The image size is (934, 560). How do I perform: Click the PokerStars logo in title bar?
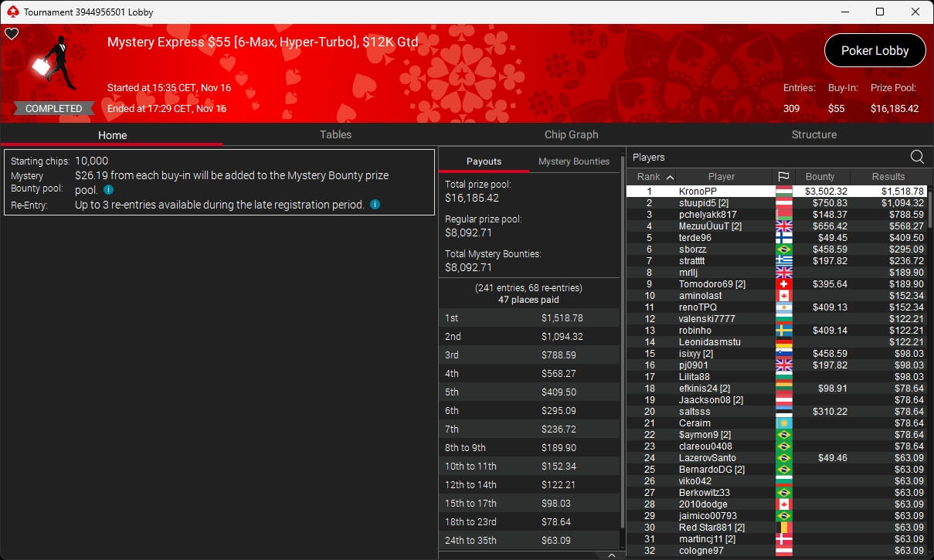pos(12,12)
